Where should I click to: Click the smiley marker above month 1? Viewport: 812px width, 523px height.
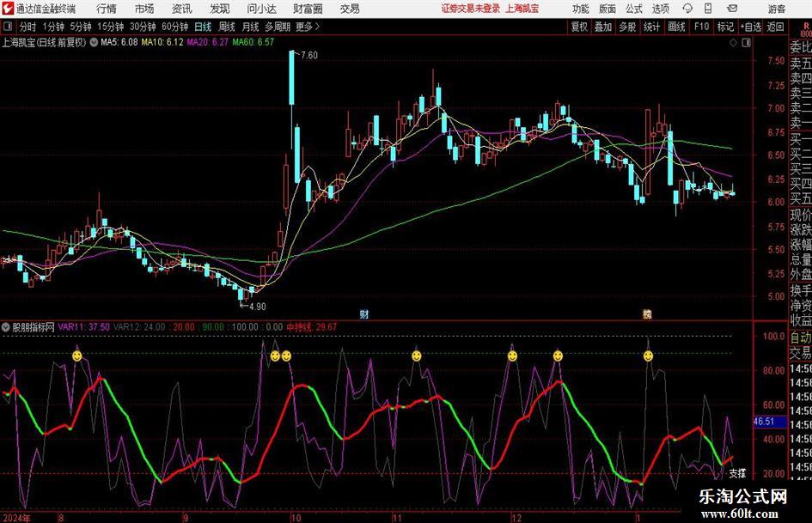click(x=648, y=356)
